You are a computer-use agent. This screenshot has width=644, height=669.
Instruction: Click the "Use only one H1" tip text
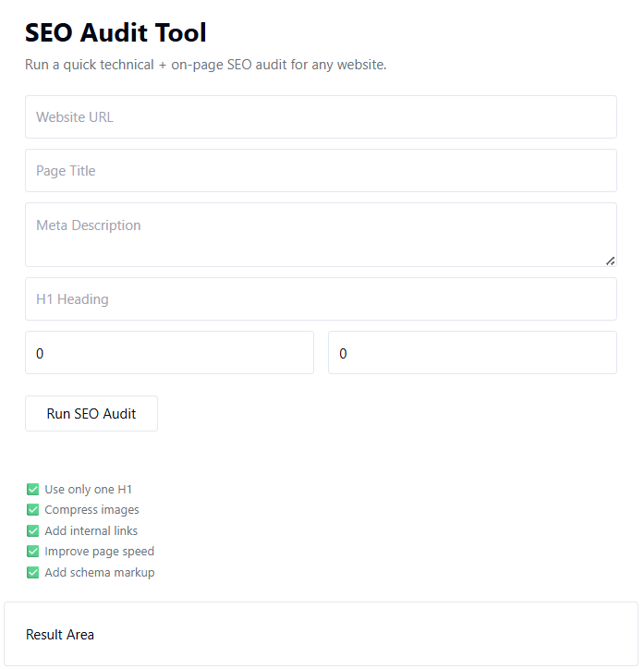point(89,490)
